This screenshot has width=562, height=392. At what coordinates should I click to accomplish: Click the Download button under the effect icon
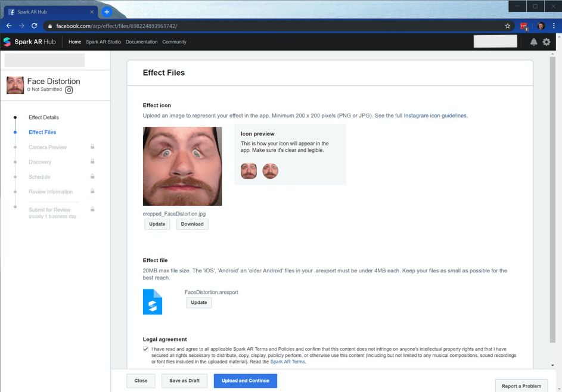(192, 224)
